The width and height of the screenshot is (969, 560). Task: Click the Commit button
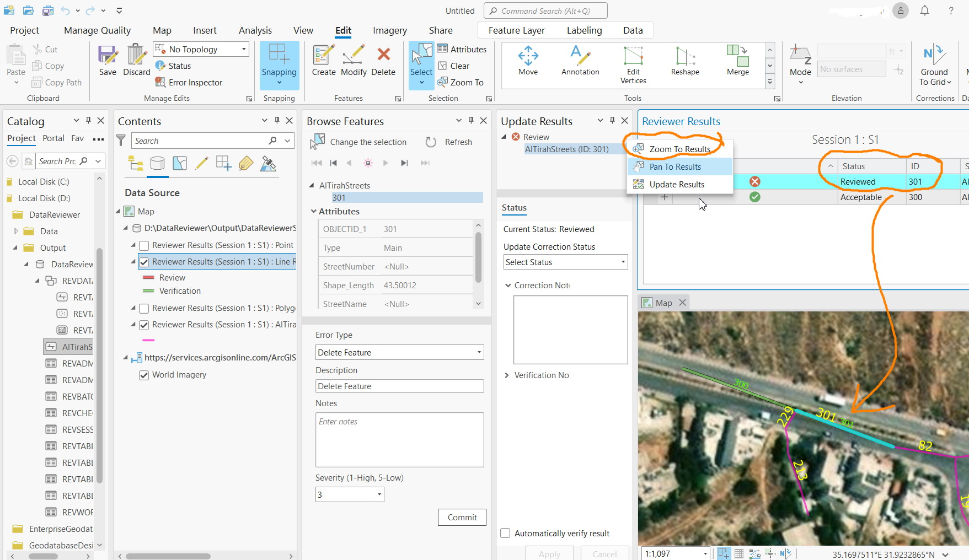coord(462,517)
